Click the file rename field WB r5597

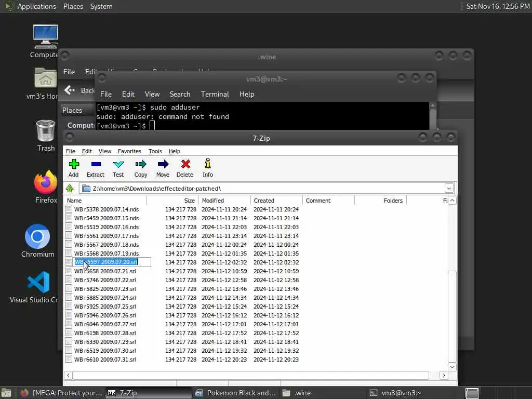112,262
